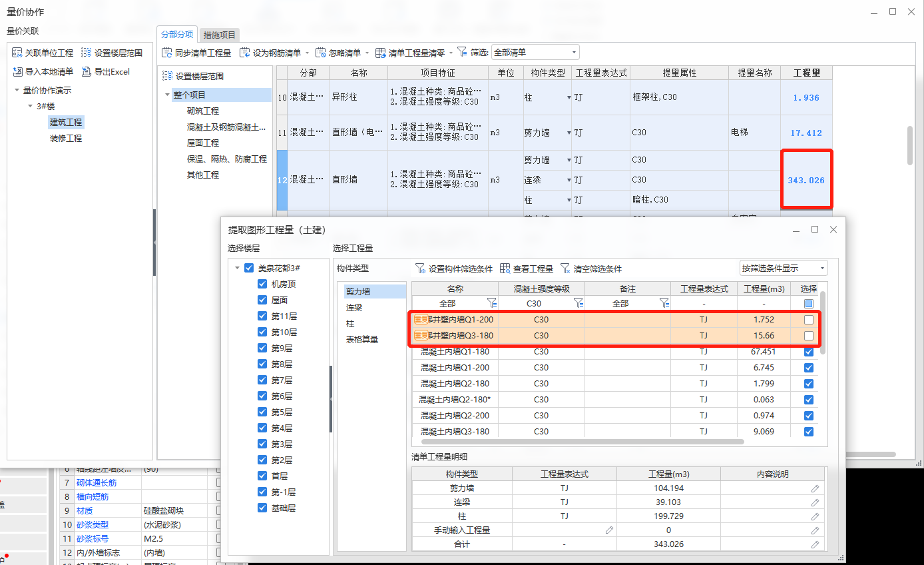Select 连梁 in the 构件类型 list
The image size is (924, 565).
pos(353,307)
